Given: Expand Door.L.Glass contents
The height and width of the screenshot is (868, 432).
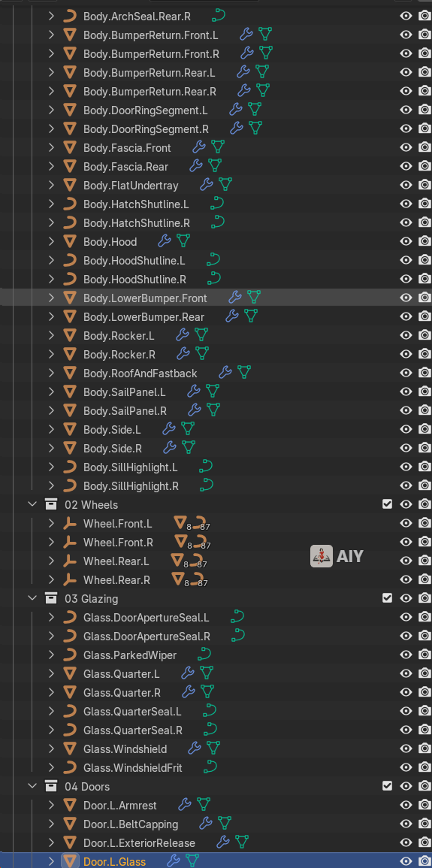Looking at the screenshot, I should click(x=51, y=860).
